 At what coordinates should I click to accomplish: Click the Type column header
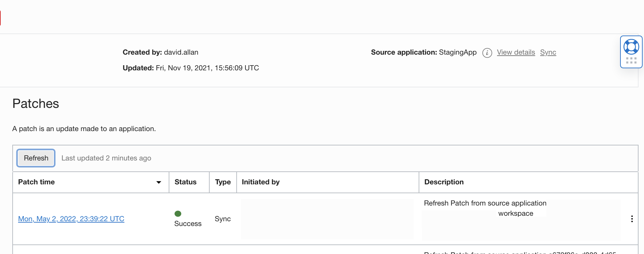coord(223,182)
